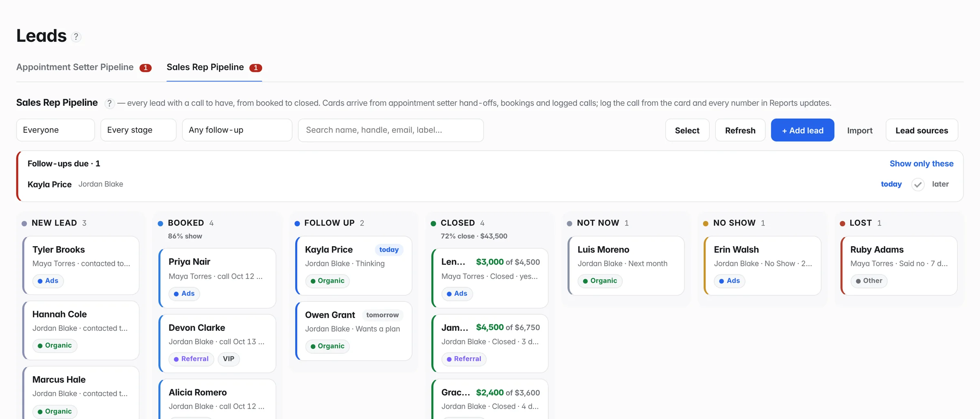Image resolution: width=980 pixels, height=419 pixels.
Task: Click the '86% show' stat under Booked
Action: point(185,236)
